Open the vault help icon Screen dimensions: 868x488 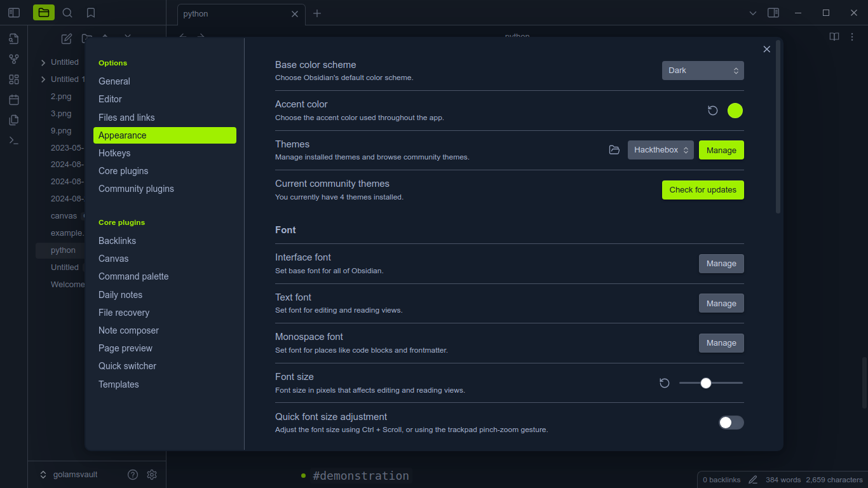click(133, 475)
